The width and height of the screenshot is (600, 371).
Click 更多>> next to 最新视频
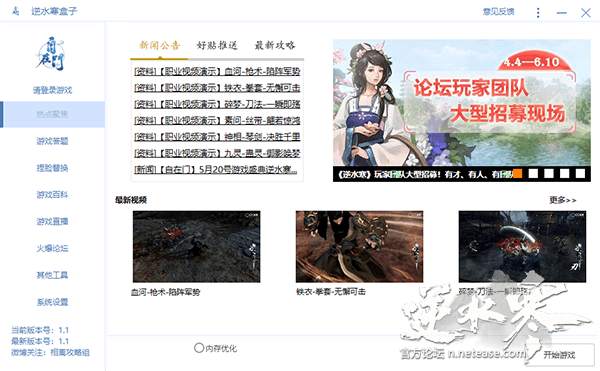562,200
